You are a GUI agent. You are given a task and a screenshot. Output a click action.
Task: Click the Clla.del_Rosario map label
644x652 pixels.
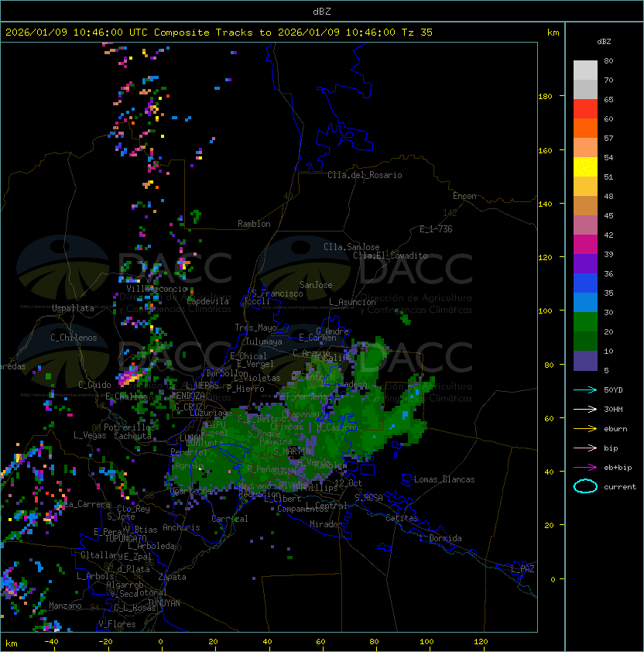tap(365, 175)
